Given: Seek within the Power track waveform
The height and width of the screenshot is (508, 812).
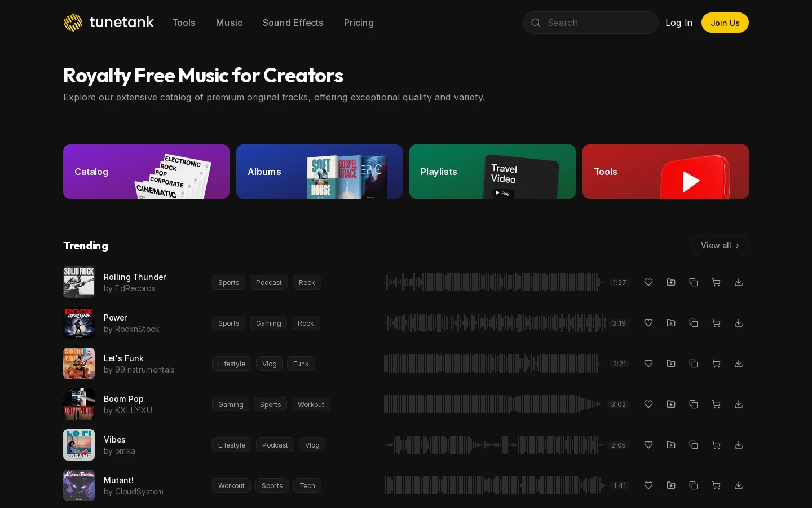Looking at the screenshot, I should (495, 323).
